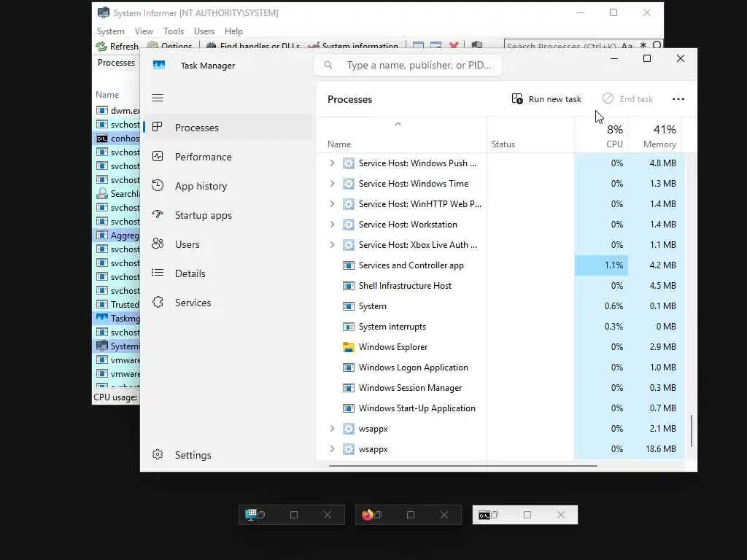Click the End task button
Image resolution: width=747 pixels, height=560 pixels.
pos(627,98)
